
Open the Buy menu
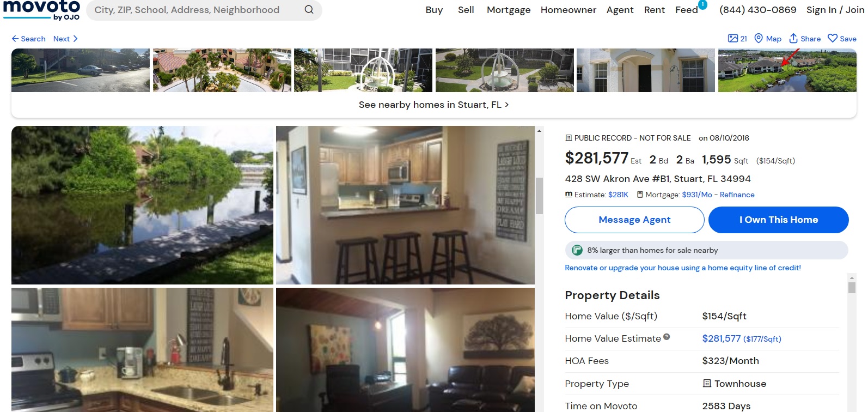(x=434, y=10)
